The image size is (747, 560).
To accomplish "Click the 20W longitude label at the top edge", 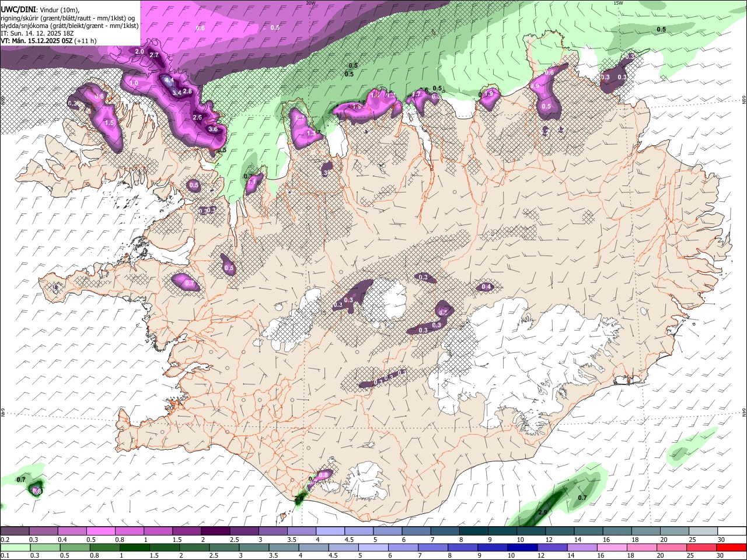I will (x=310, y=3).
